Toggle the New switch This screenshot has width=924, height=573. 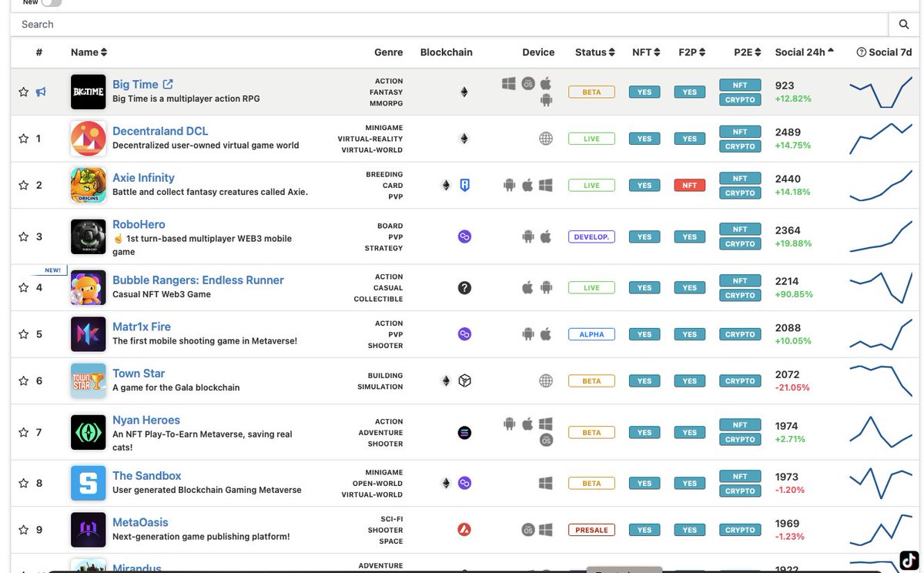click(x=52, y=2)
